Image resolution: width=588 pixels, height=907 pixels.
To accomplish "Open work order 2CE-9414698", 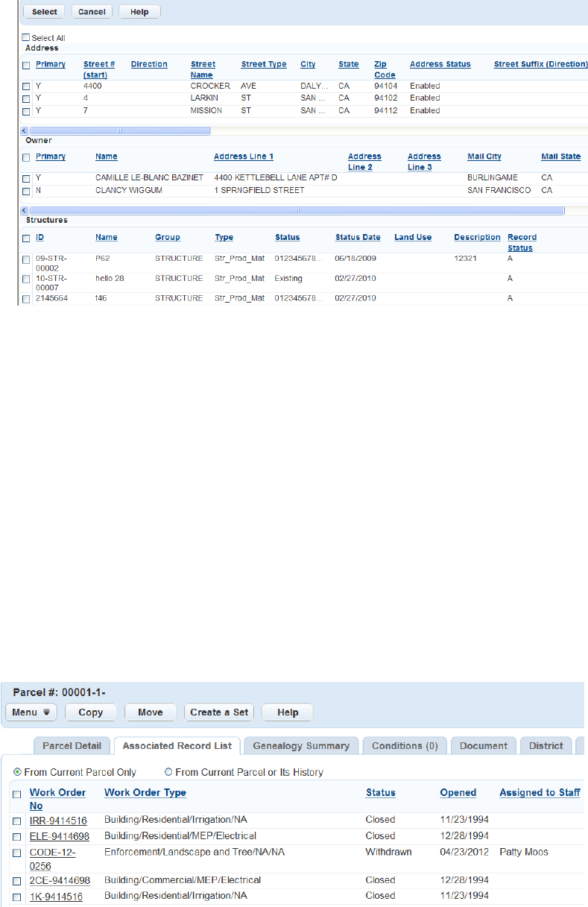I will click(60, 880).
